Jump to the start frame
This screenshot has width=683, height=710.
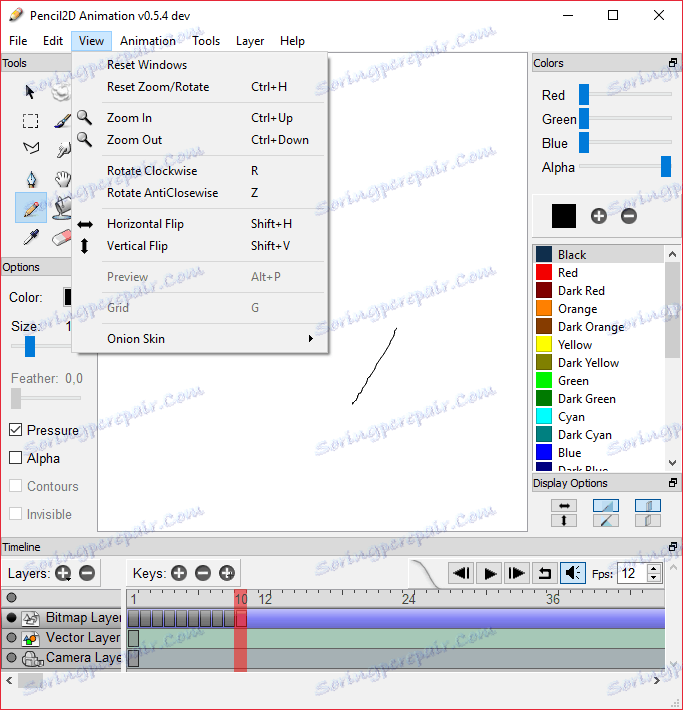461,573
